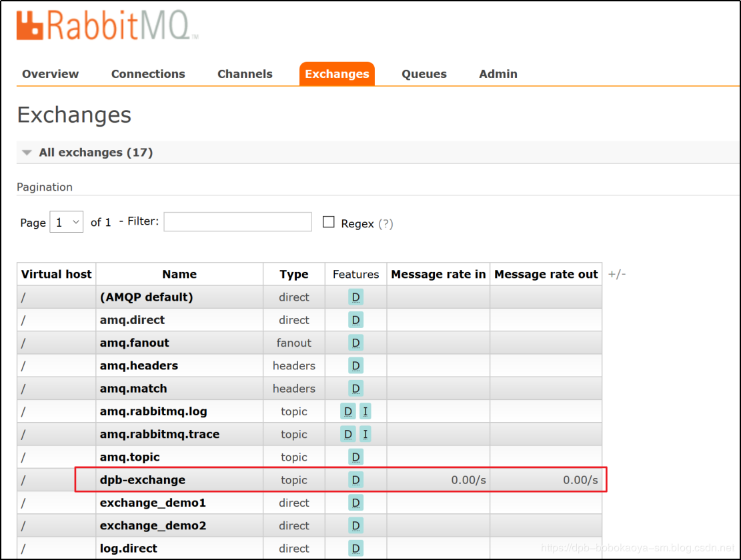Click the D badge for exchange_demo1
741x560 pixels.
point(356,503)
